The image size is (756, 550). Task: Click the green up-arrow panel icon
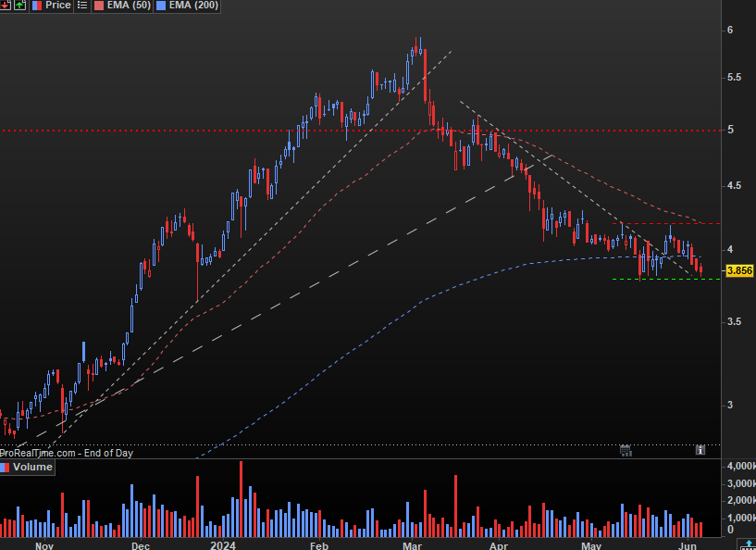(x=19, y=6)
